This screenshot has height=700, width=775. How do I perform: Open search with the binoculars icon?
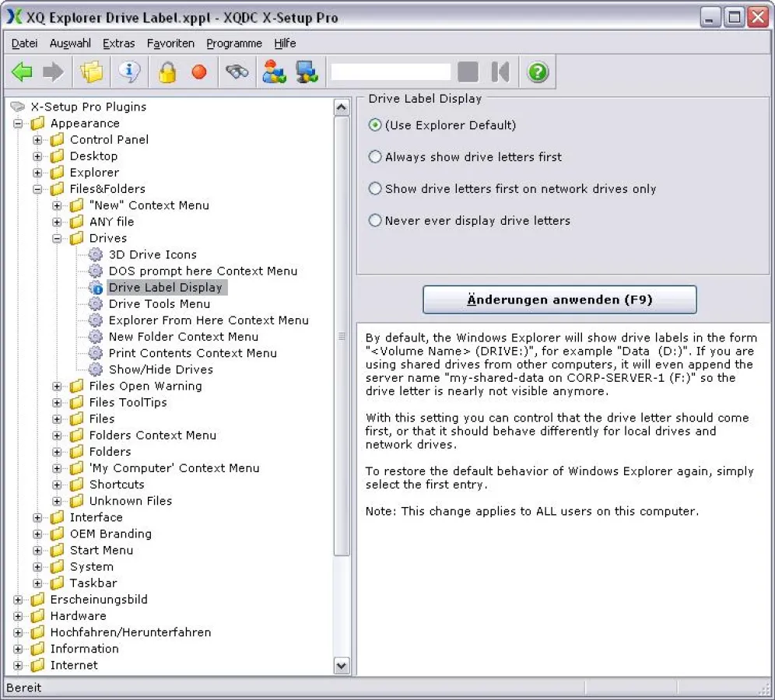pyautogui.click(x=237, y=72)
